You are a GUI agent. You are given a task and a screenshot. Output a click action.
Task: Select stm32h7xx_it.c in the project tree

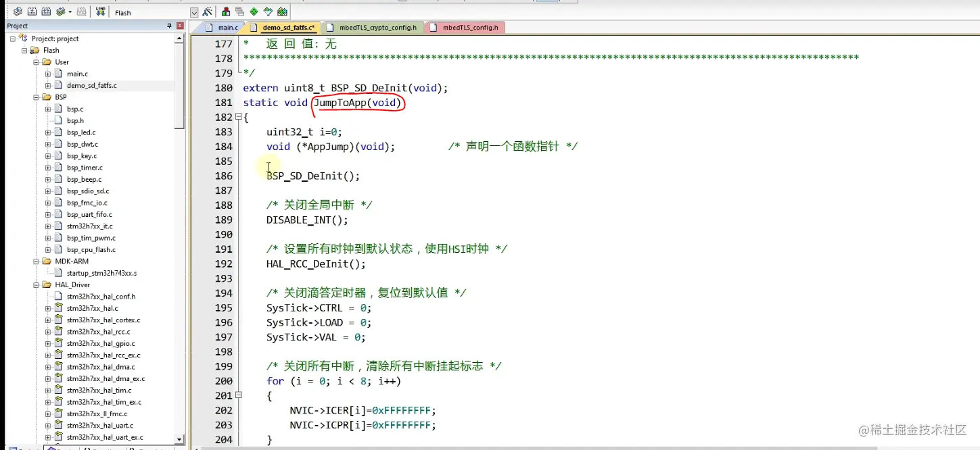pyautogui.click(x=89, y=226)
